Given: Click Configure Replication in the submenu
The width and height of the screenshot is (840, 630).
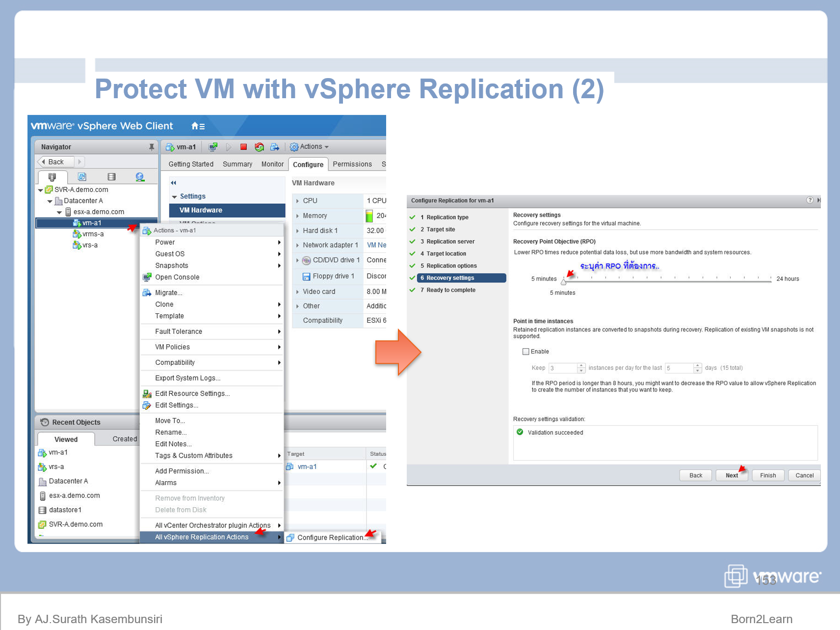Looking at the screenshot, I should [332, 537].
